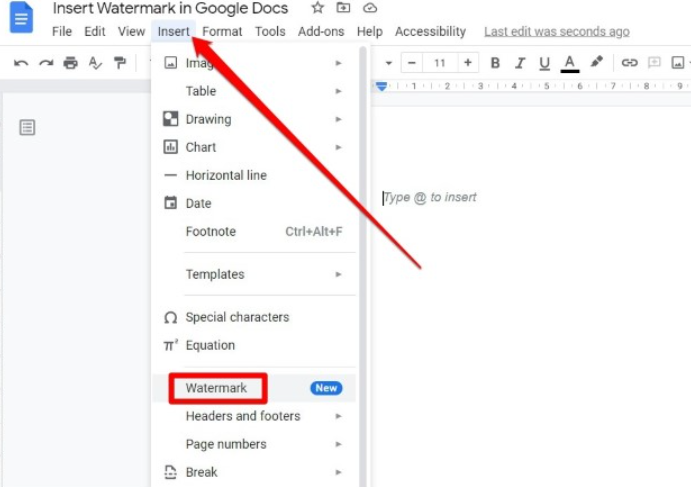691x487 pixels.
Task: Click the Add comment icon
Action: 654,63
